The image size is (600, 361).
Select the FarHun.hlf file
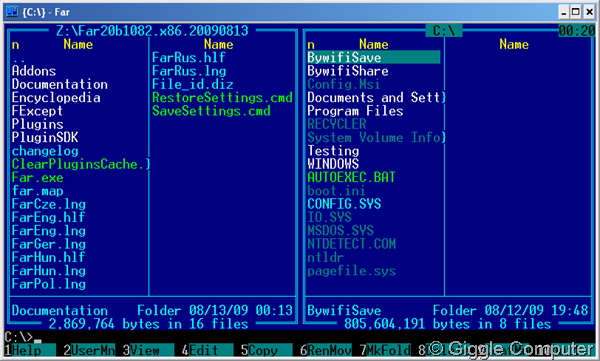point(49,257)
